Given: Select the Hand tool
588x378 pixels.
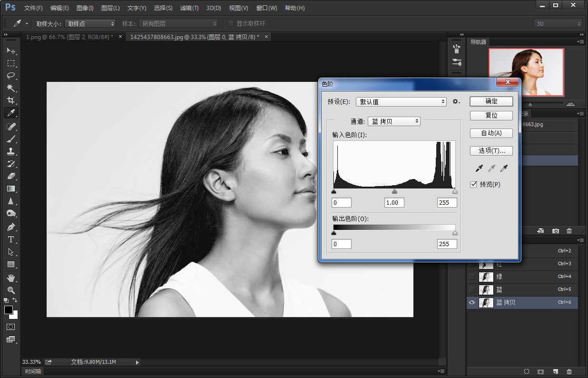Looking at the screenshot, I should point(10,278).
